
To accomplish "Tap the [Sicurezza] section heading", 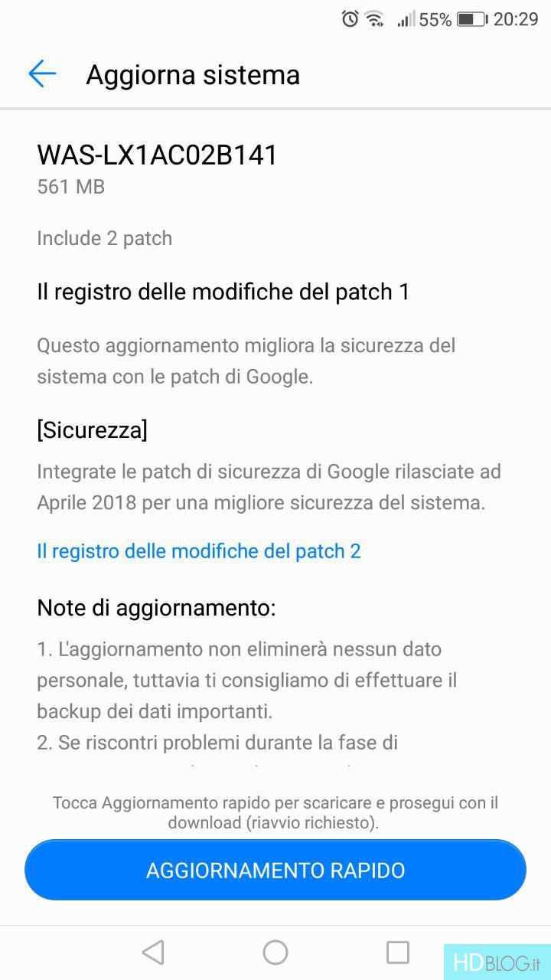I will tap(92, 430).
